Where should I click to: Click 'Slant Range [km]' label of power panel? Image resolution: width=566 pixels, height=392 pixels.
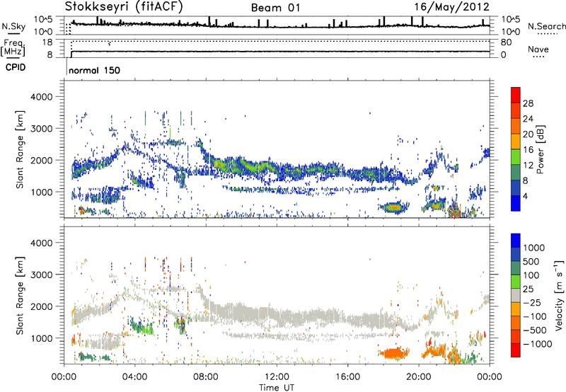click(20, 149)
